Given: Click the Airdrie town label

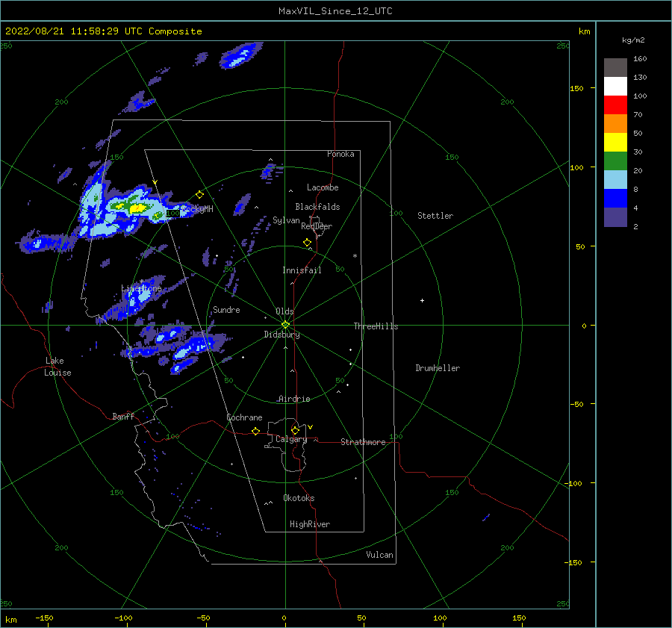Looking at the screenshot, I should point(294,399).
